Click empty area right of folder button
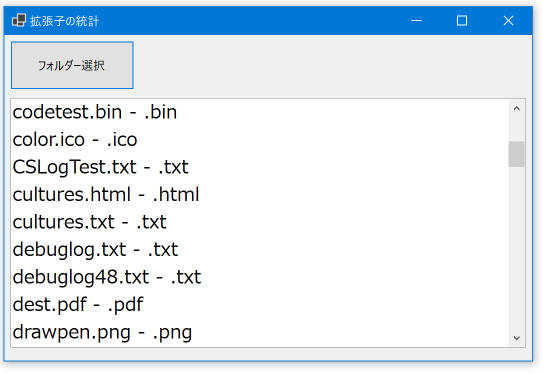The height and width of the screenshot is (374, 543). tap(329, 65)
